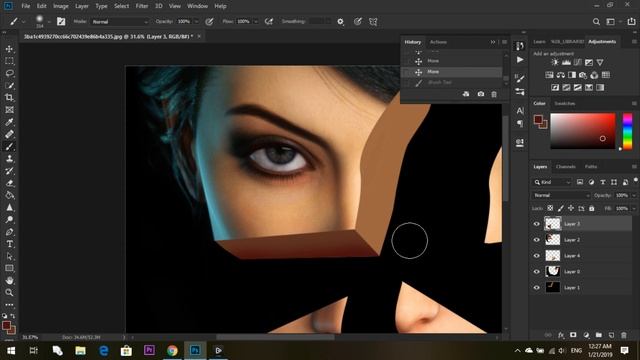Open layer blend mode Normal dropdown
The width and height of the screenshot is (640, 360).
(561, 196)
